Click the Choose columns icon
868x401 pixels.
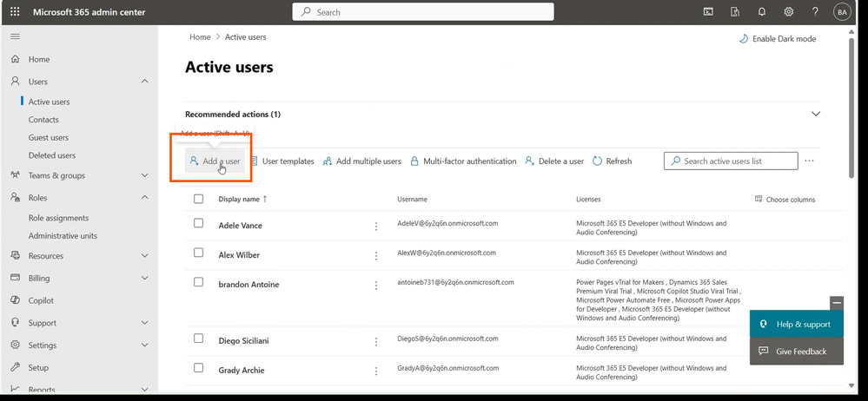tap(759, 199)
